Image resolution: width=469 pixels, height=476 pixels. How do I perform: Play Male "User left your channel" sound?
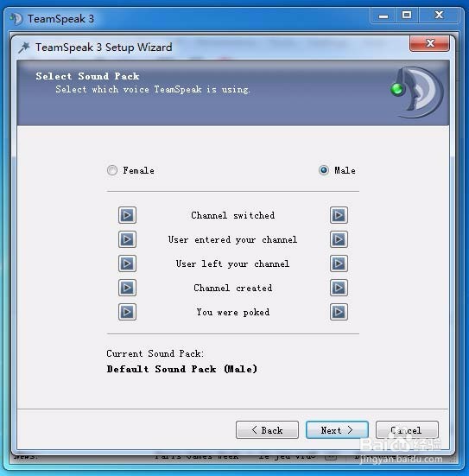tap(339, 263)
